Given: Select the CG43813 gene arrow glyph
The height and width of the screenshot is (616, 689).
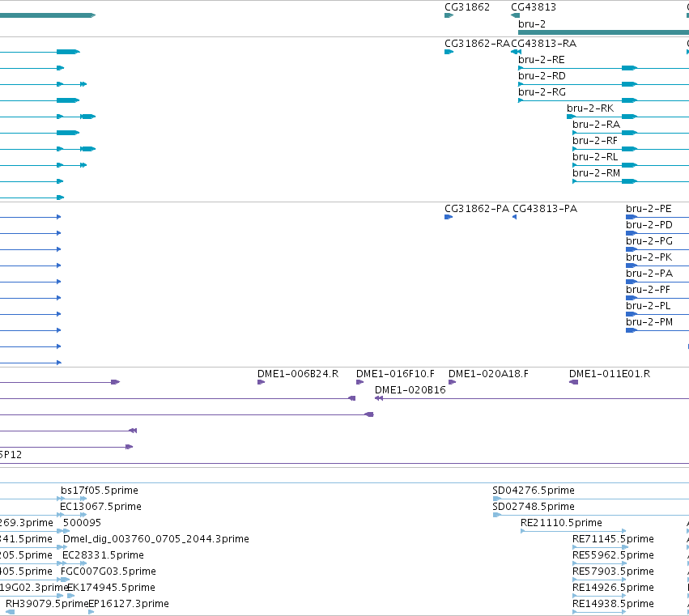Looking at the screenshot, I should tap(516, 15).
